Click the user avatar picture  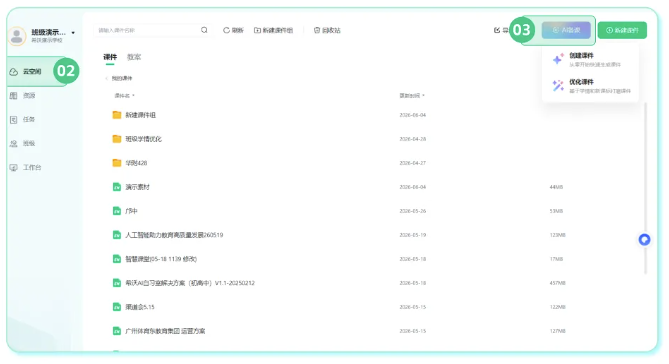(17, 36)
